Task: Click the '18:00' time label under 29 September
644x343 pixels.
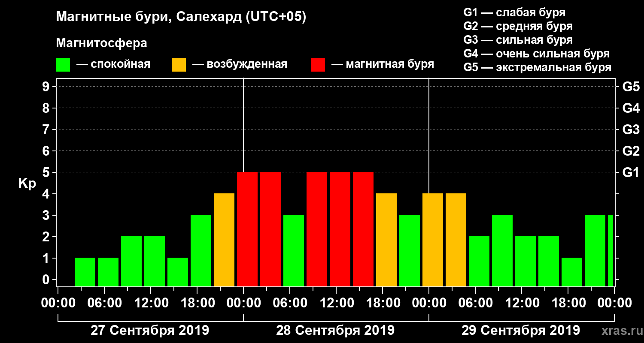Action: click(568, 303)
